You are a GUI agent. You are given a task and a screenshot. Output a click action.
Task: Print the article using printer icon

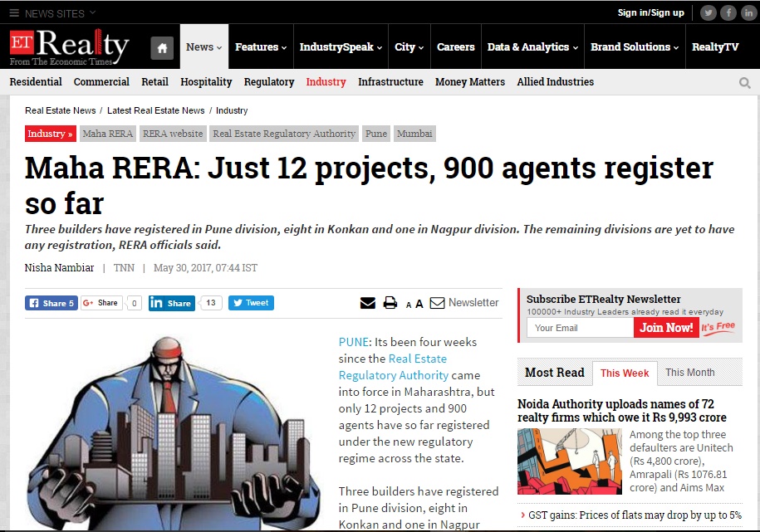[390, 303]
